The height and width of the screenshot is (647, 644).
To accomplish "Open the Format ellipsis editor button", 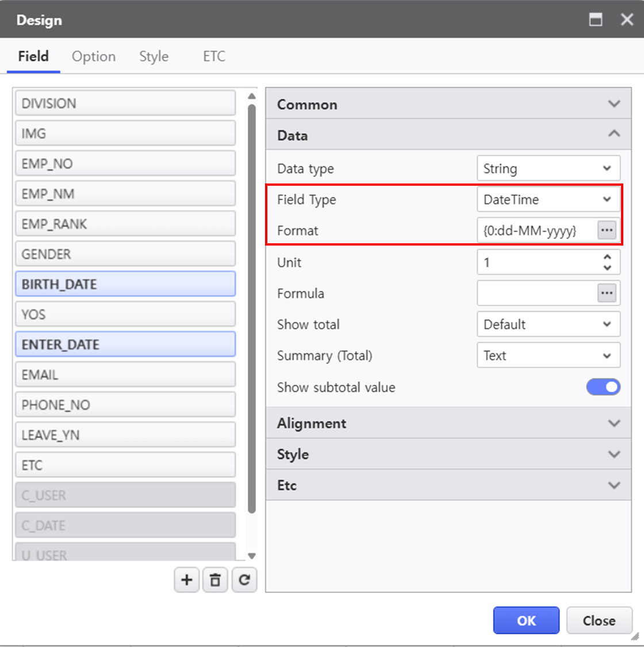I will 607,230.
